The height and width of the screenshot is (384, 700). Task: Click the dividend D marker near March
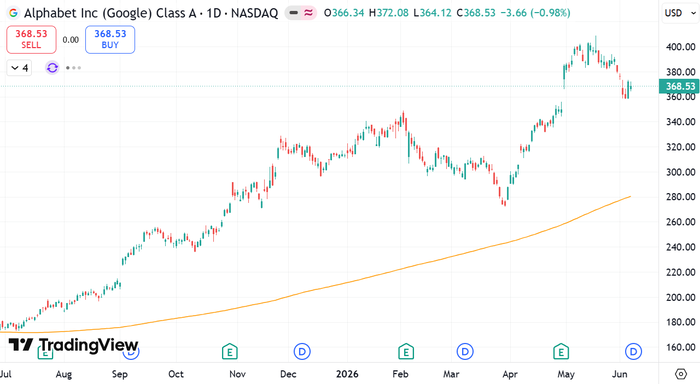(x=465, y=352)
